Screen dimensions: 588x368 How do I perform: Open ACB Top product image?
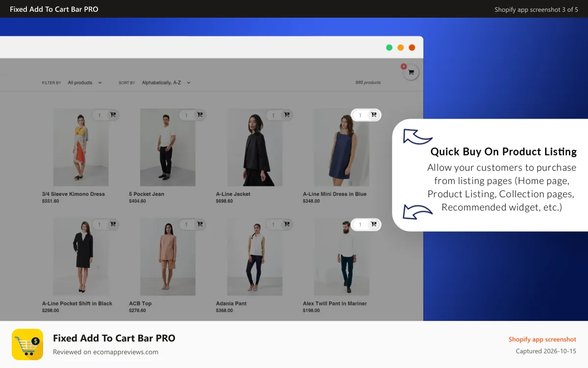pos(168,257)
